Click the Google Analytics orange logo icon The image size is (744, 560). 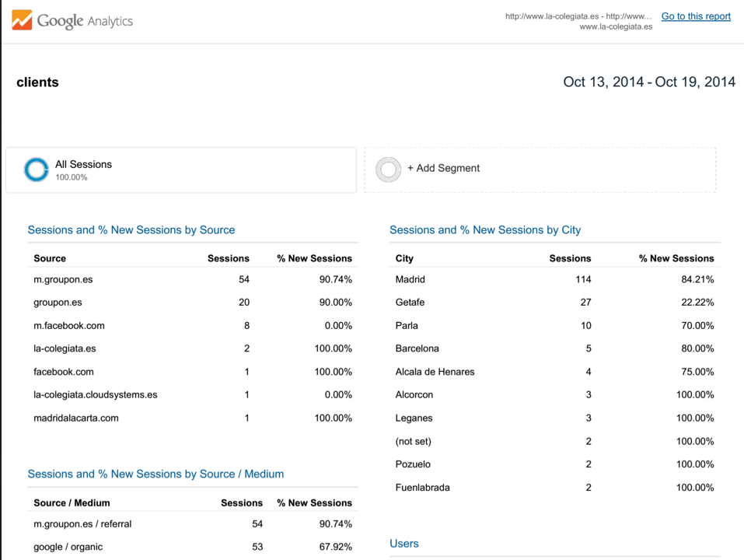pos(22,20)
